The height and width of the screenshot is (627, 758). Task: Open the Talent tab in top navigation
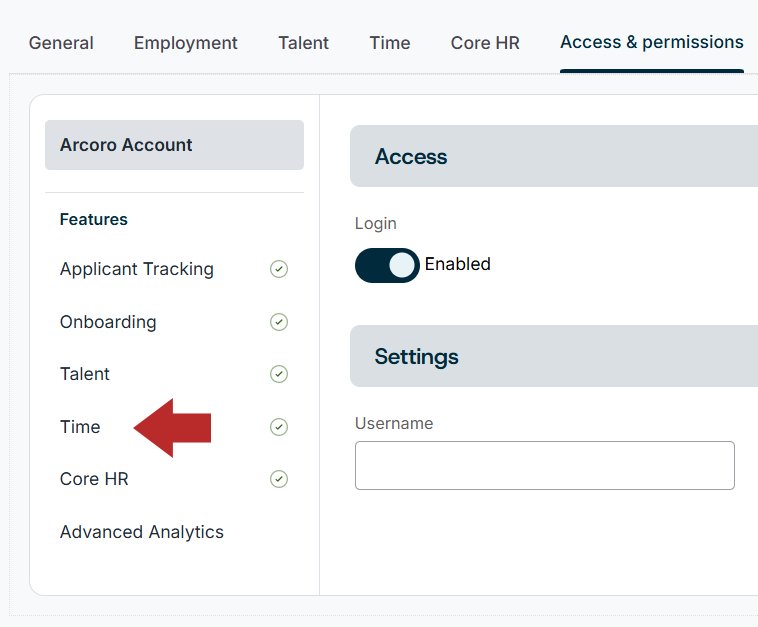pyautogui.click(x=303, y=43)
